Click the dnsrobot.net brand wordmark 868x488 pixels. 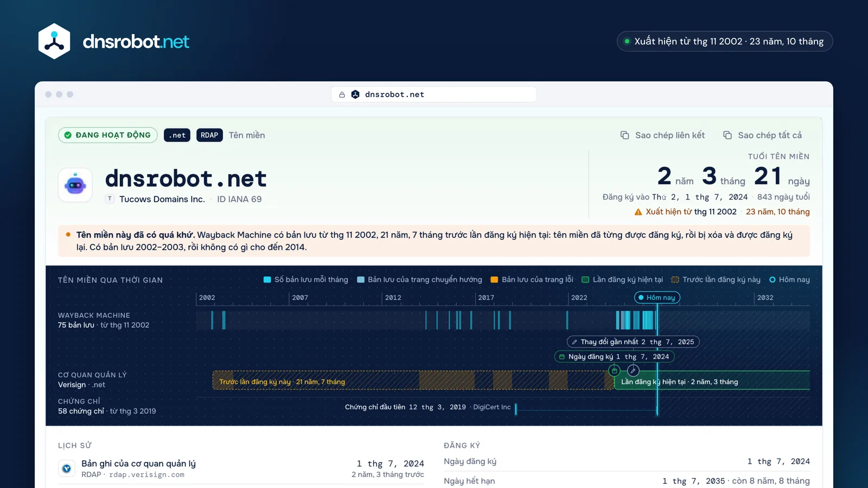[136, 41]
